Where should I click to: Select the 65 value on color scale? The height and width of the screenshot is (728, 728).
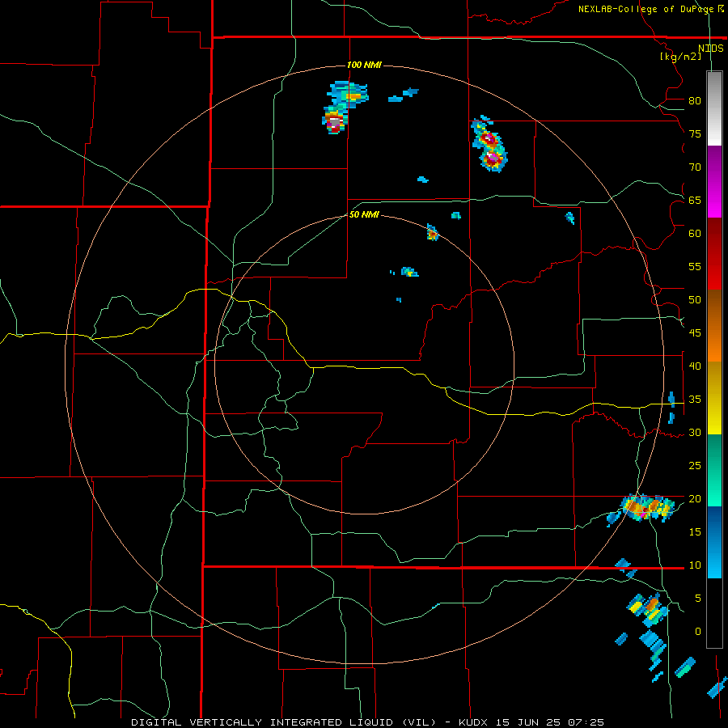point(695,200)
